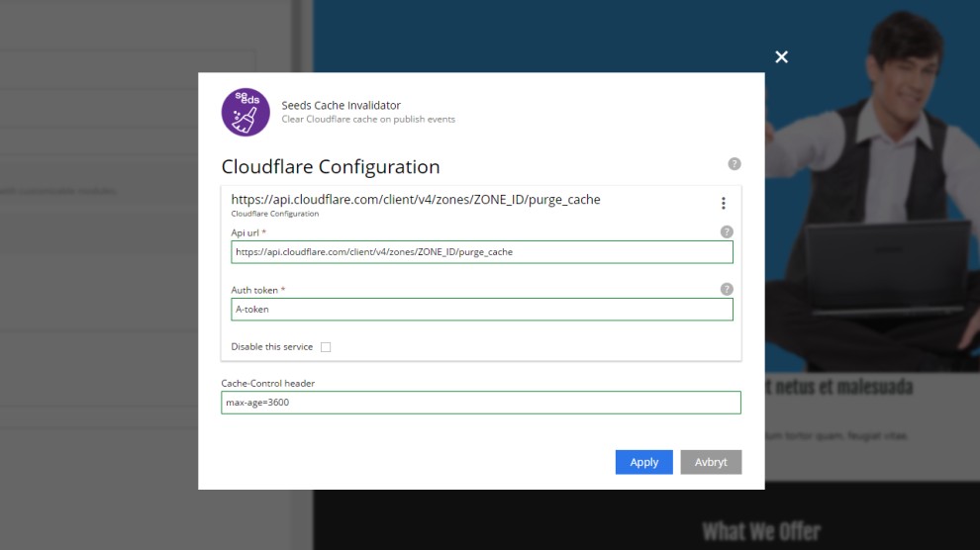Click the Cache-Control header input field

tap(481, 403)
